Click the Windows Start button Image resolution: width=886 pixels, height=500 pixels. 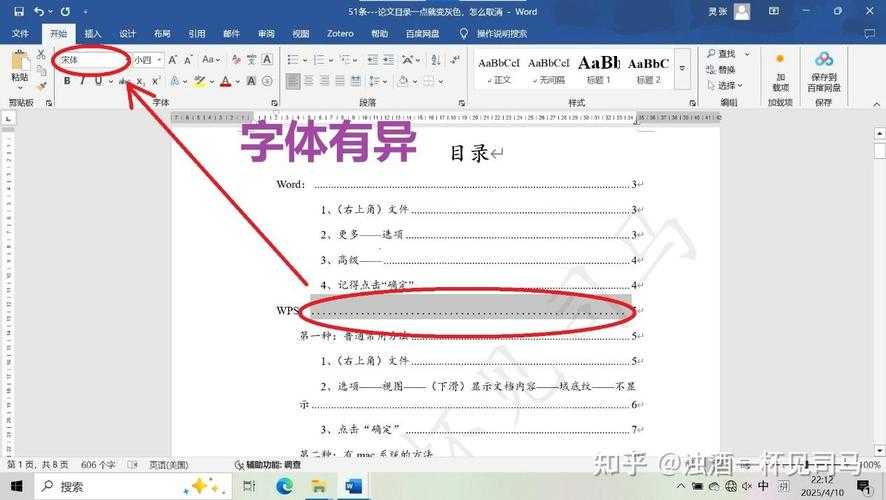(x=16, y=486)
